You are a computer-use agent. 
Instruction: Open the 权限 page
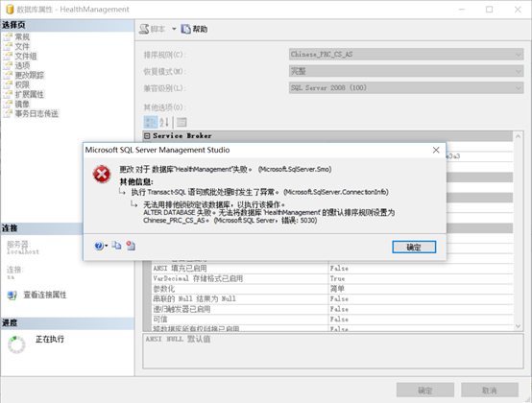click(x=22, y=84)
